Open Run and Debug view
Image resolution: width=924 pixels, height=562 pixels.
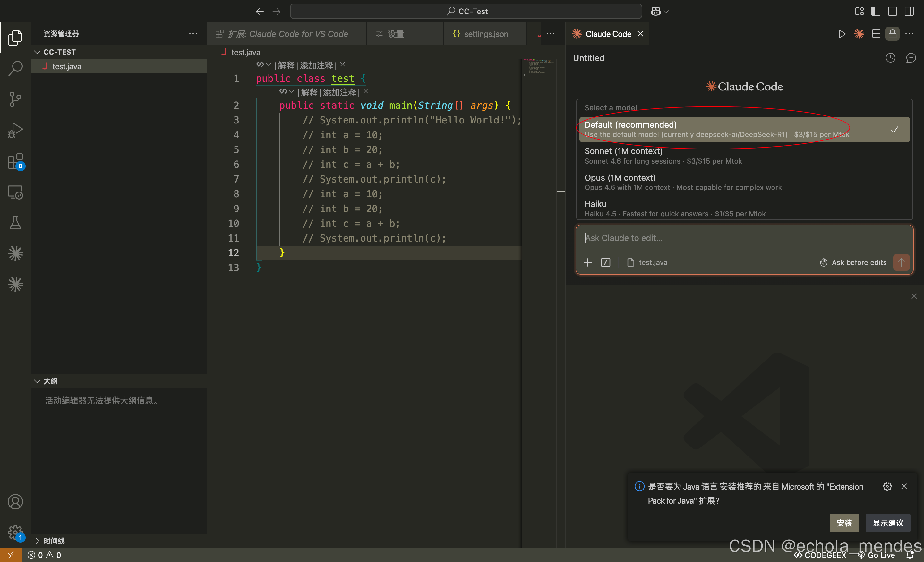point(15,130)
